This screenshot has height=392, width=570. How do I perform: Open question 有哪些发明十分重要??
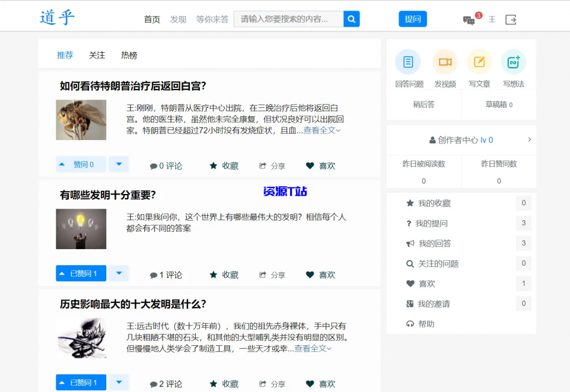point(108,195)
